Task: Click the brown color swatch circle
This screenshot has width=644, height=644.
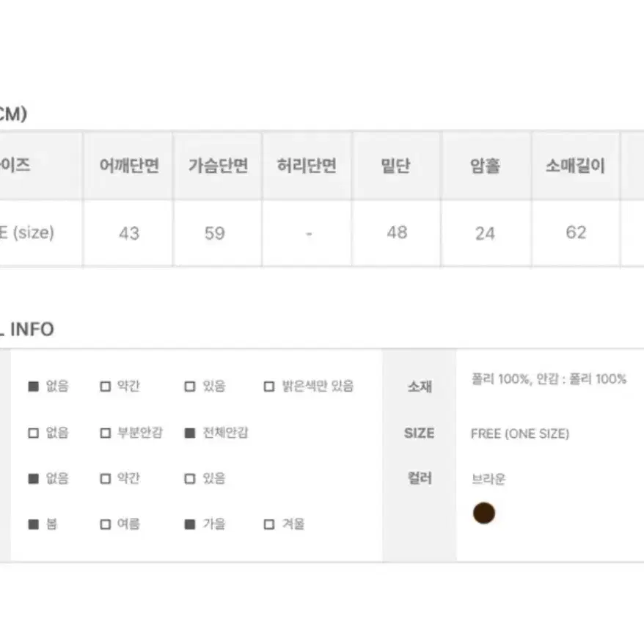Action: 484,513
